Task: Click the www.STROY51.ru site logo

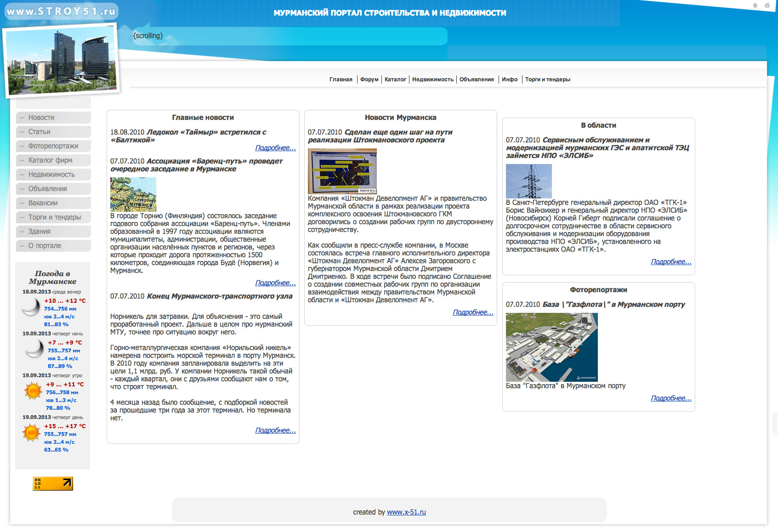Action: pyautogui.click(x=61, y=11)
